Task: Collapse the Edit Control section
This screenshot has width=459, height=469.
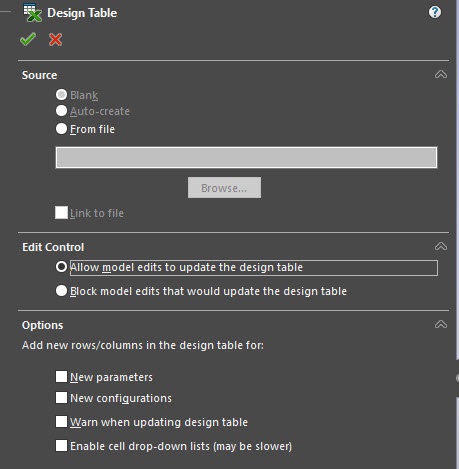Action: click(x=441, y=246)
